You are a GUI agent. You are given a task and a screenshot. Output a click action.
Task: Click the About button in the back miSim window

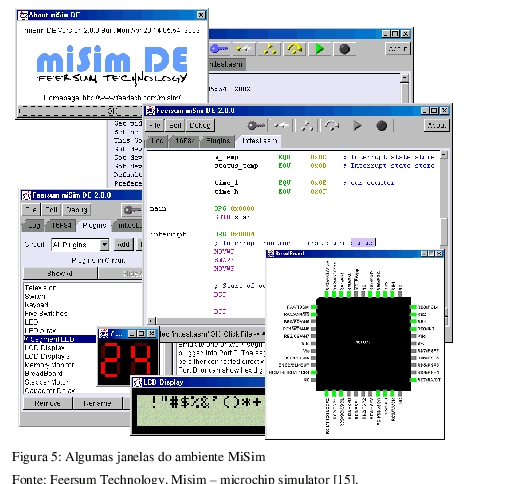(x=397, y=49)
